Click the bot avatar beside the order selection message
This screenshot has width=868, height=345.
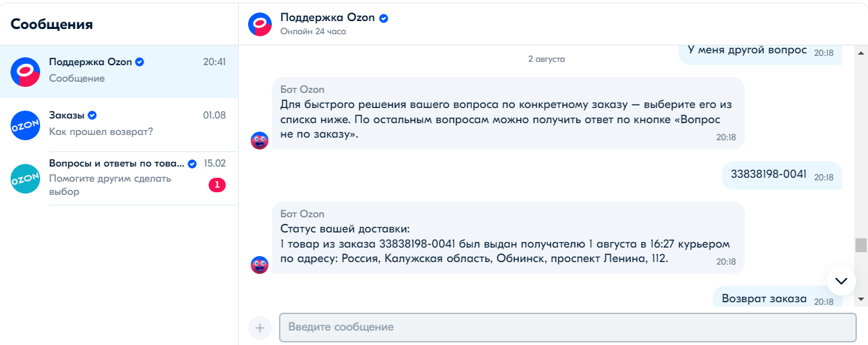tap(260, 140)
